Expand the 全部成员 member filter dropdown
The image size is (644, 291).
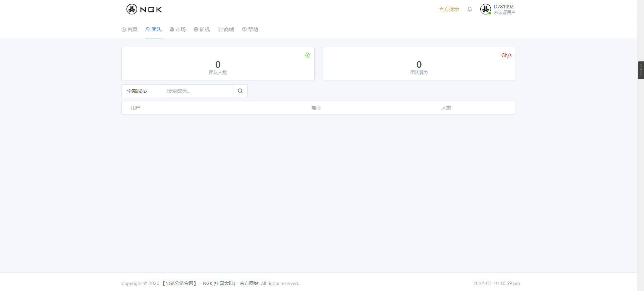pyautogui.click(x=142, y=91)
